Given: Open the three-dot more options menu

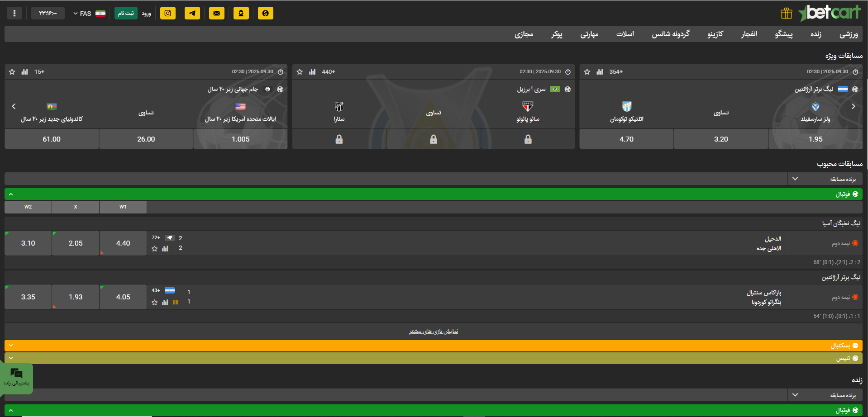Looking at the screenshot, I should point(14,13).
